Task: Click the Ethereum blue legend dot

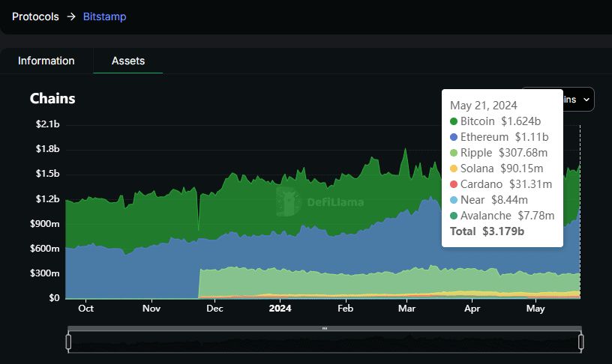Action: click(x=454, y=137)
